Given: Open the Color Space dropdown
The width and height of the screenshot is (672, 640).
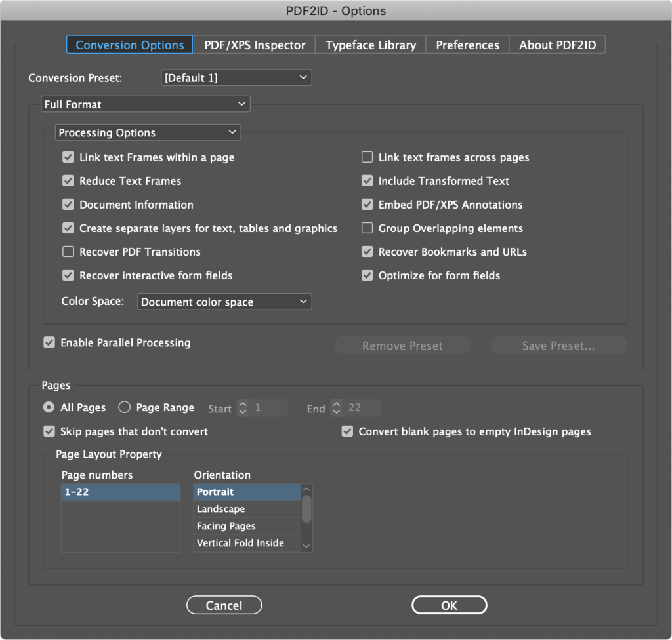Looking at the screenshot, I should (224, 302).
